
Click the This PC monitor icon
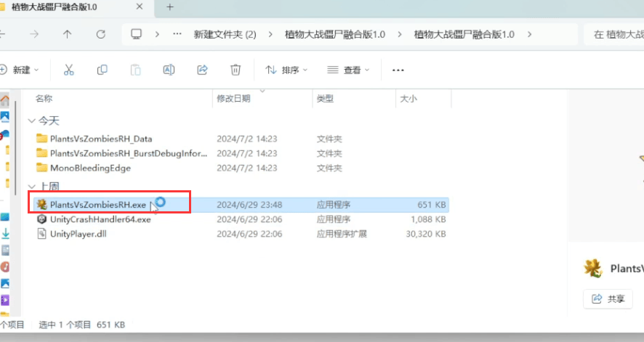[137, 34]
